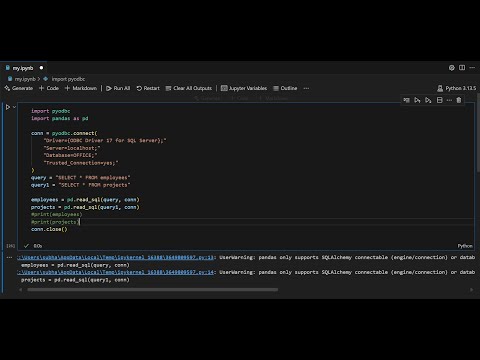Click the cell execution success checkmark
This screenshot has width=480, height=360.
(26, 246)
